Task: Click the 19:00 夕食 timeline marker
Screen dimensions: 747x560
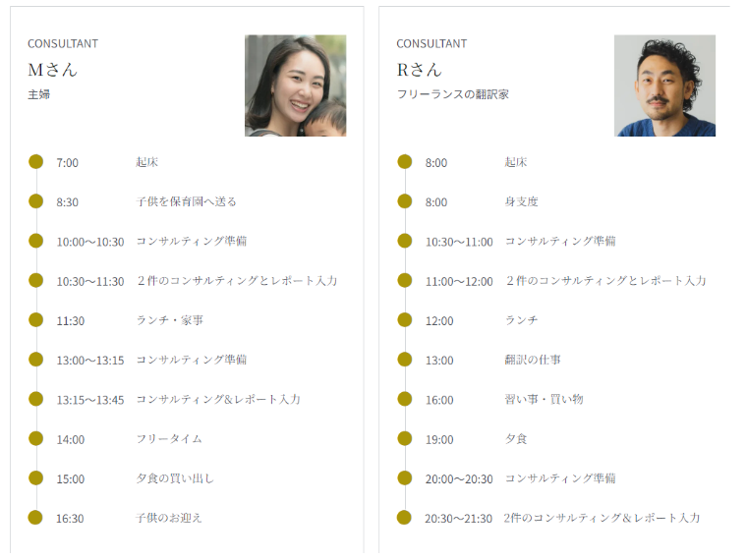Action: 405,438
